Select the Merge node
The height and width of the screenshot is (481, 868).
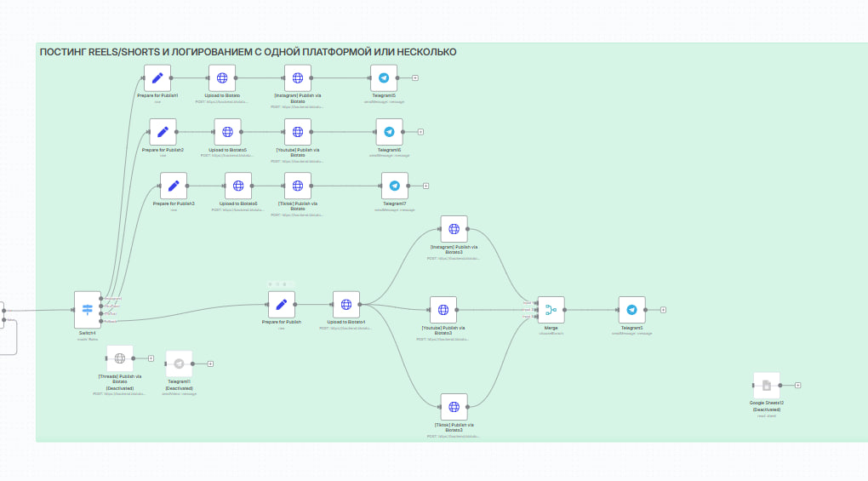pyautogui.click(x=551, y=310)
